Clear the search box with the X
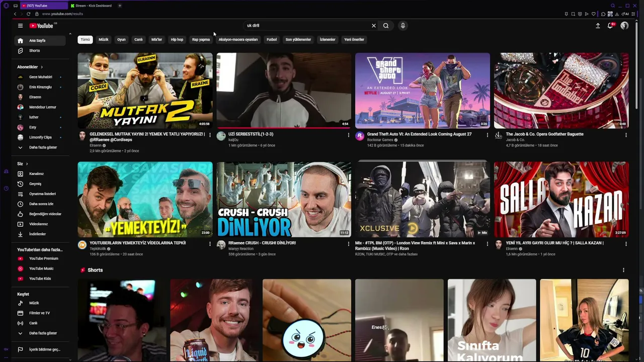This screenshot has width=644, height=362. [x=374, y=26]
